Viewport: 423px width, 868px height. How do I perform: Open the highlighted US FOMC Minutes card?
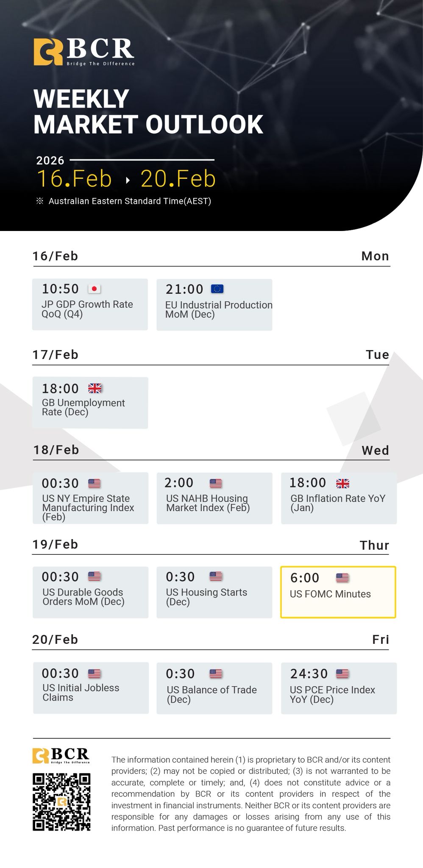pos(338,592)
